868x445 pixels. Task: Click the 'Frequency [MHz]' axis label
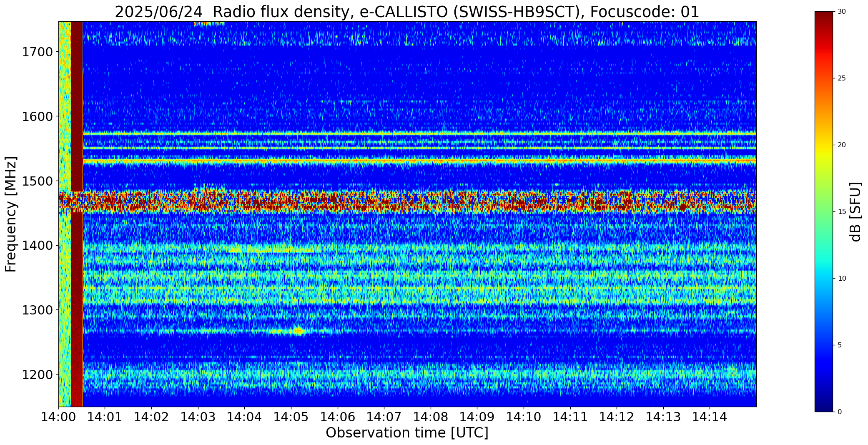pyautogui.click(x=11, y=214)
